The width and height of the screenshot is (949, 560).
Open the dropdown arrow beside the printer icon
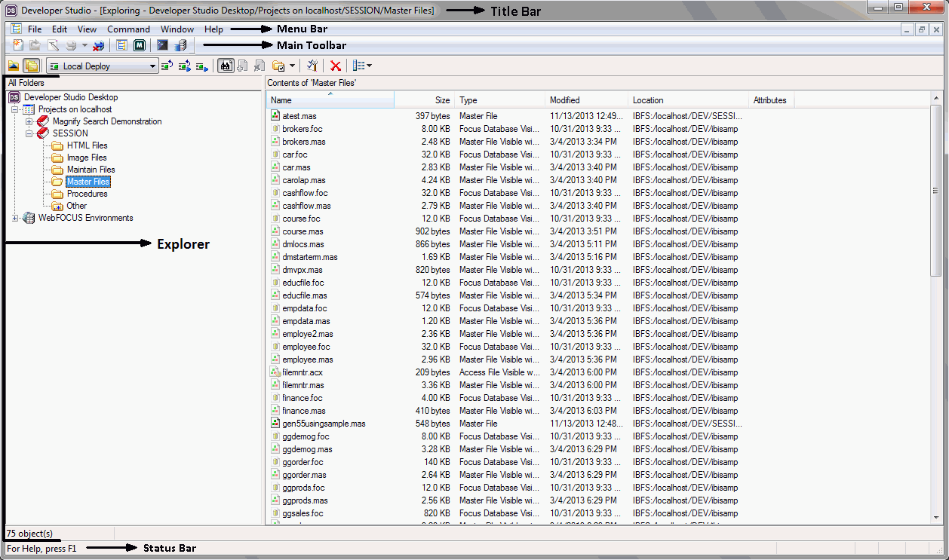84,46
